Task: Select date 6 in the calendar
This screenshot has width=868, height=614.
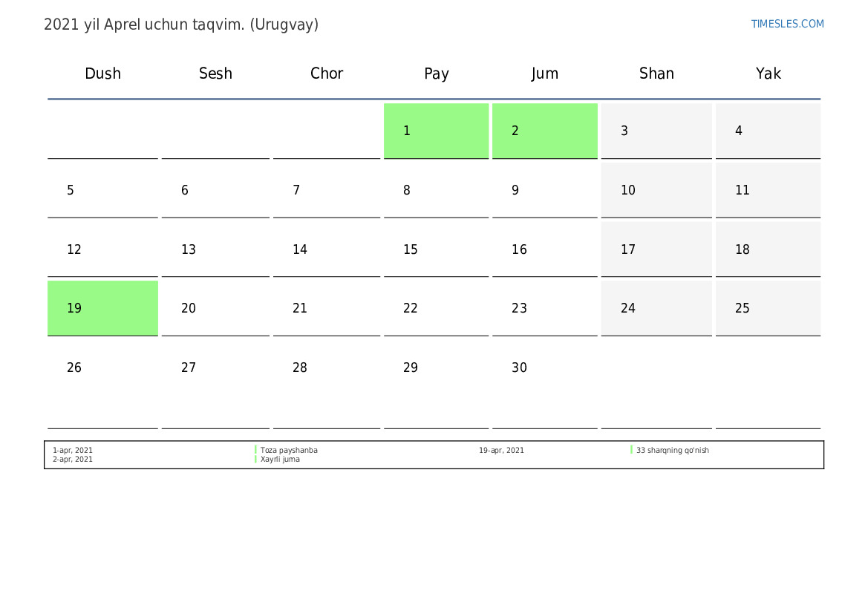Action: point(215,190)
